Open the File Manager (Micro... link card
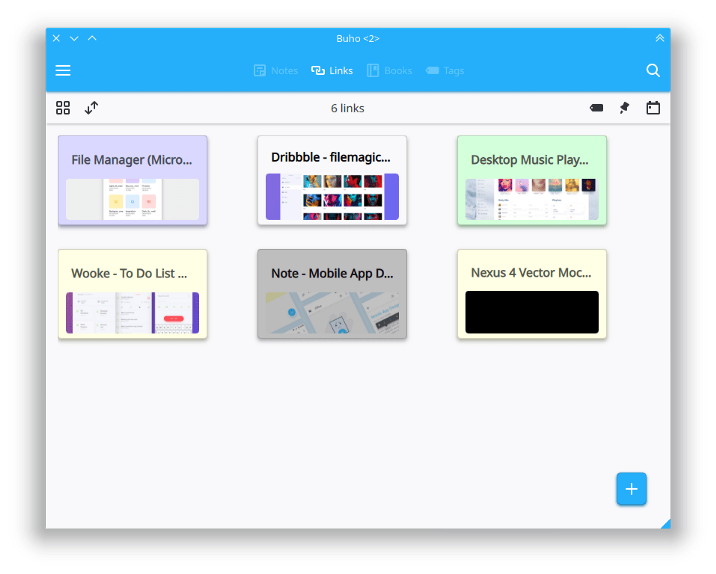This screenshot has width=716, height=574. coord(133,180)
